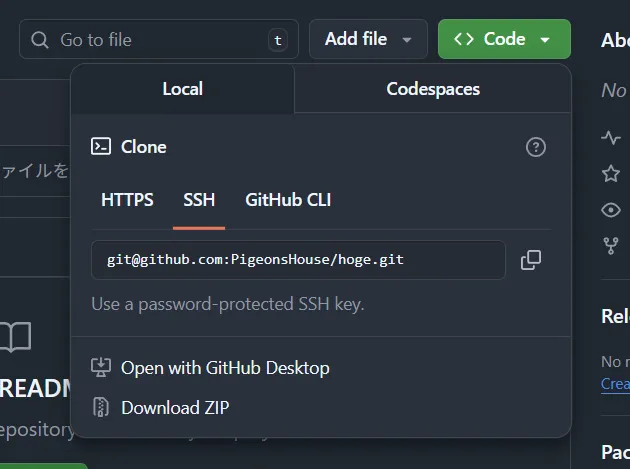The height and width of the screenshot is (469, 630).
Task: Click the GitHub Desktop icon
Action: pos(101,367)
